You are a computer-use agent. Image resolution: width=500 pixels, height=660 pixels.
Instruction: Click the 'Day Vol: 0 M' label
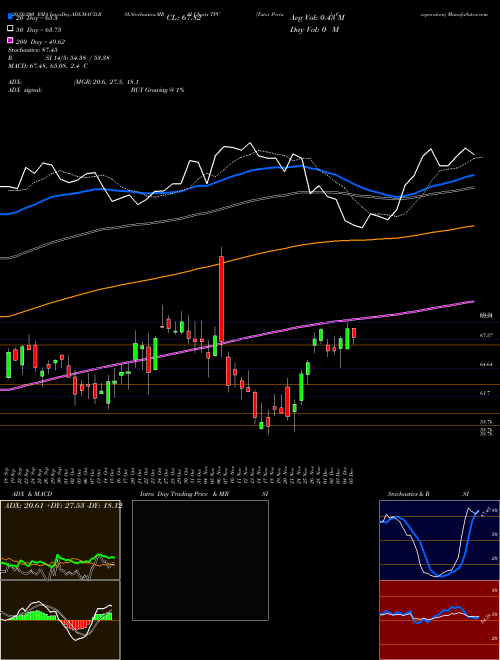pos(314,29)
